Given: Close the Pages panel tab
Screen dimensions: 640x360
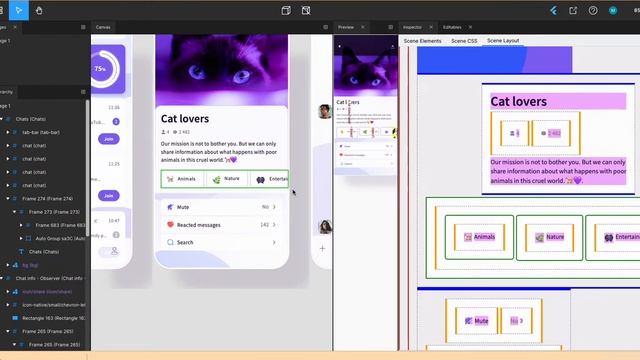Looking at the screenshot, I should pos(15,27).
